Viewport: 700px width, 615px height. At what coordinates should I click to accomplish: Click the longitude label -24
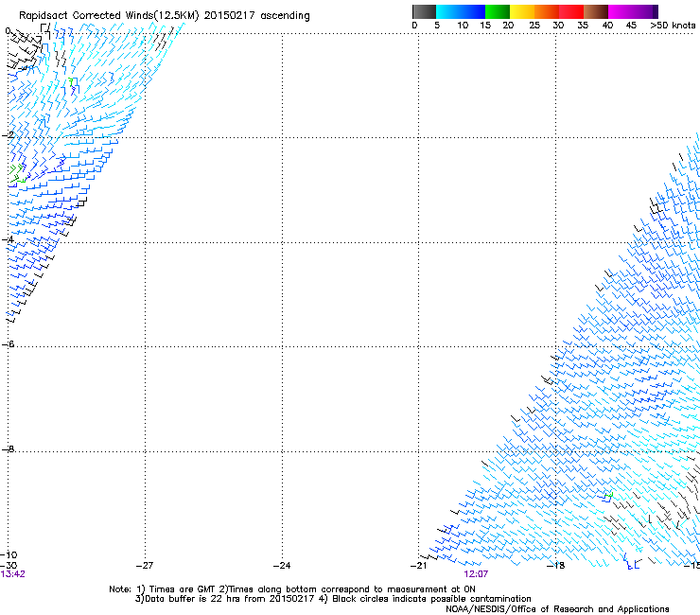point(282,566)
